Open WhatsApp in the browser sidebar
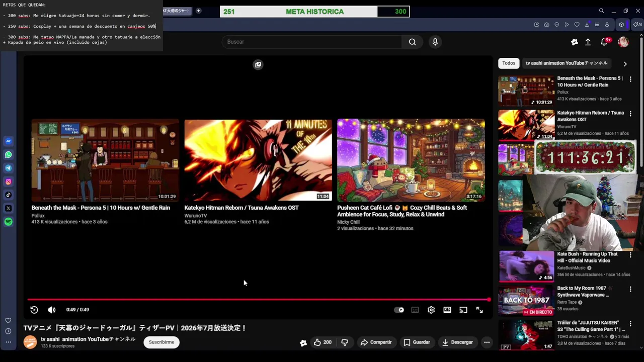 8,155
